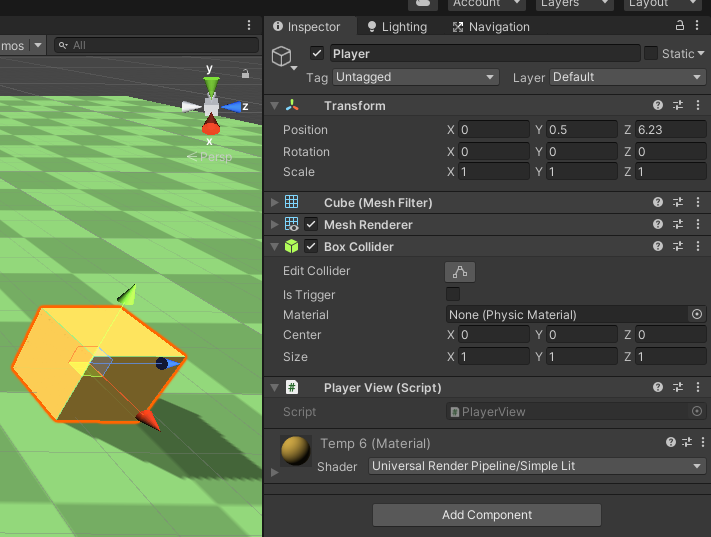The width and height of the screenshot is (711, 537).
Task: Toggle the Static checkbox
Action: pos(651,53)
